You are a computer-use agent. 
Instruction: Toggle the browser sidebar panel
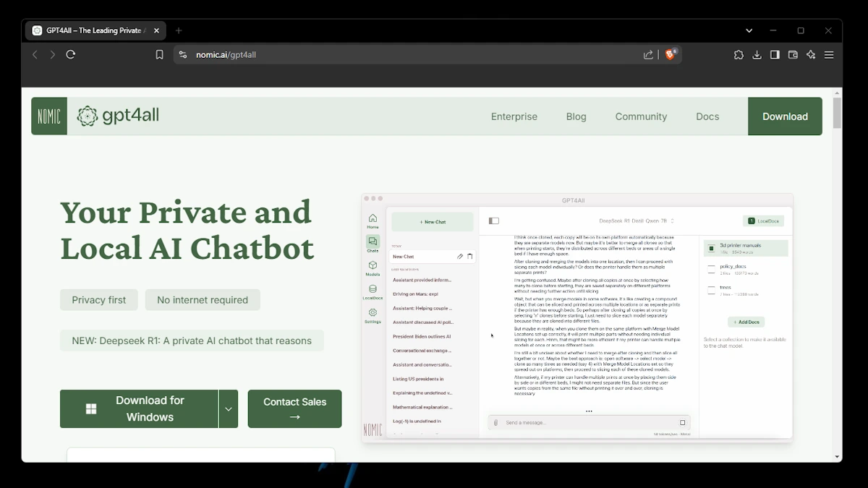[x=775, y=55]
